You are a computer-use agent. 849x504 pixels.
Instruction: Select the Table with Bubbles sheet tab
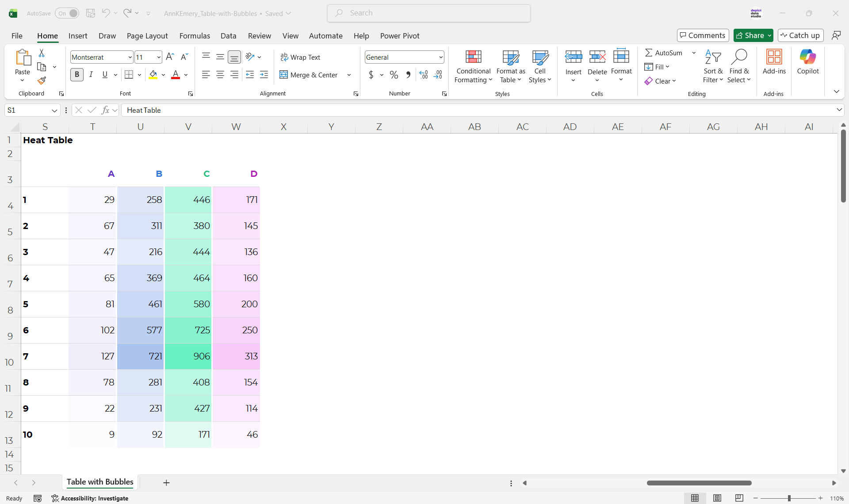click(100, 482)
